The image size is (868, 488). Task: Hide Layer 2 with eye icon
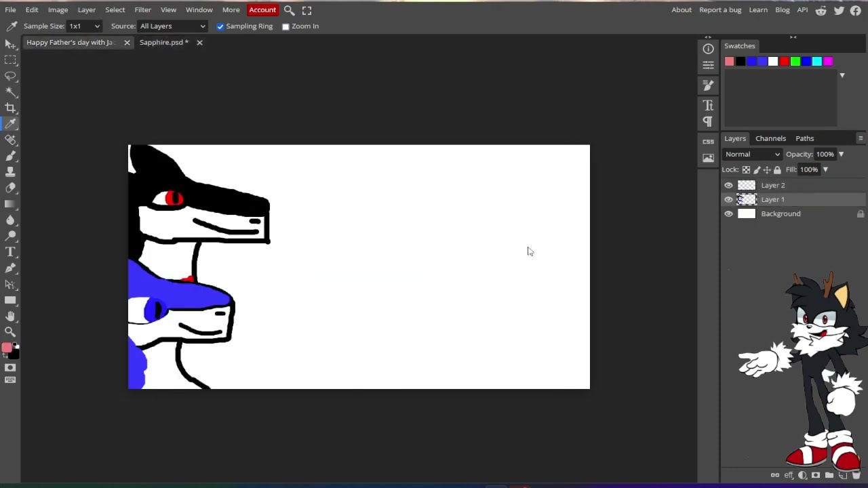click(728, 185)
